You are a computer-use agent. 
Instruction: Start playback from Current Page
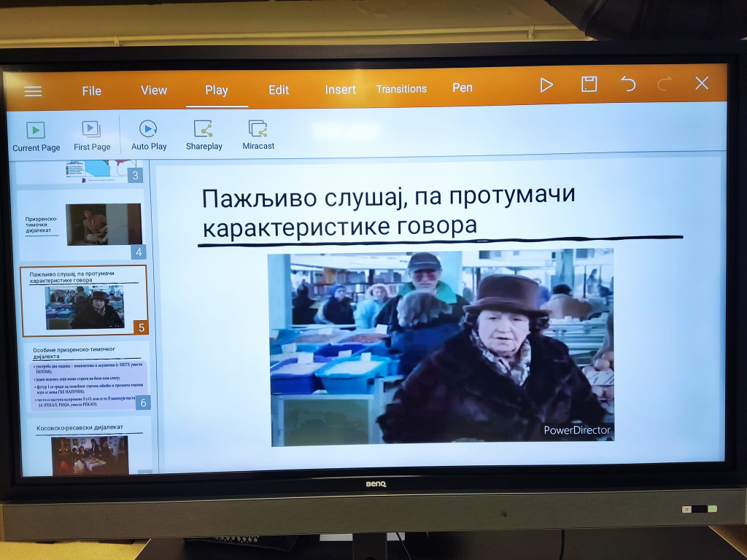tap(36, 136)
